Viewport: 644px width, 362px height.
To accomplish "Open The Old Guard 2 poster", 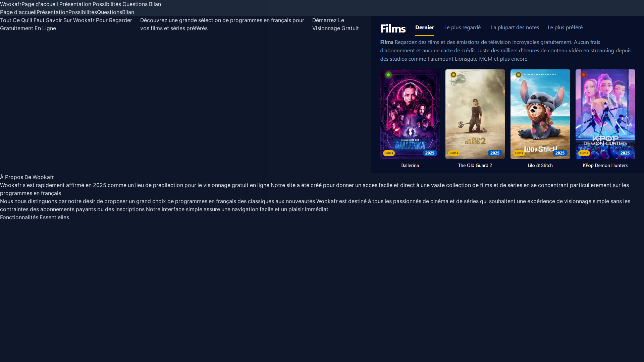I will pyautogui.click(x=475, y=114).
